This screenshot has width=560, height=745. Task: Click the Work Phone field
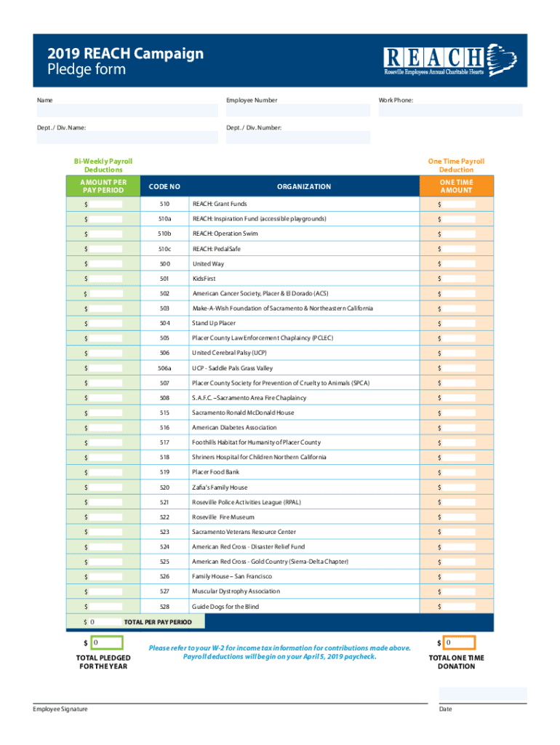450,111
